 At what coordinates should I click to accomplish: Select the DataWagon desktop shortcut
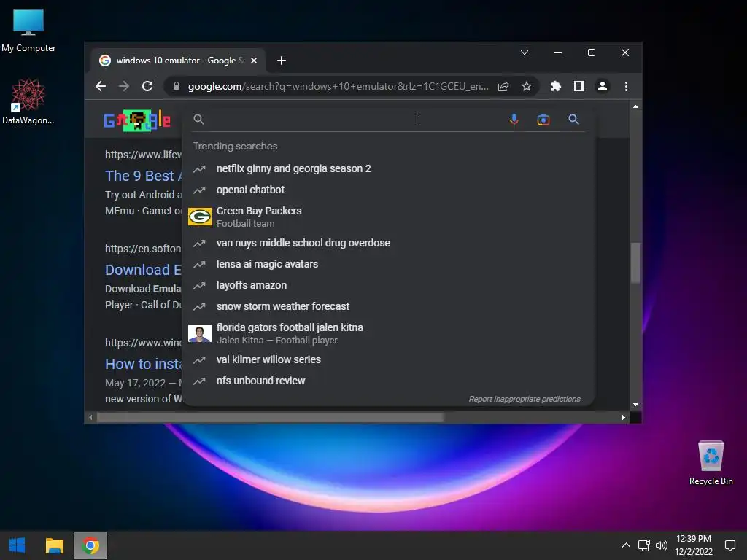[28, 101]
